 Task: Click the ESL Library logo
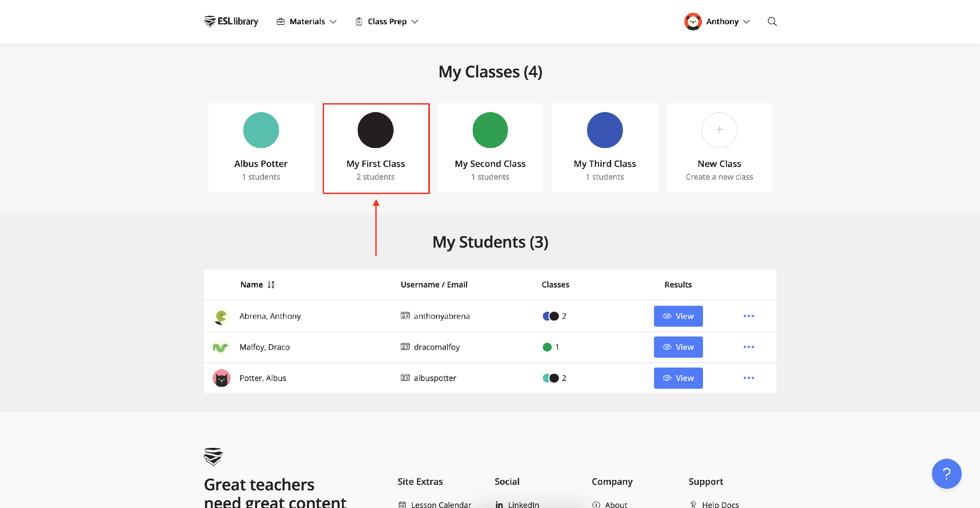click(231, 22)
